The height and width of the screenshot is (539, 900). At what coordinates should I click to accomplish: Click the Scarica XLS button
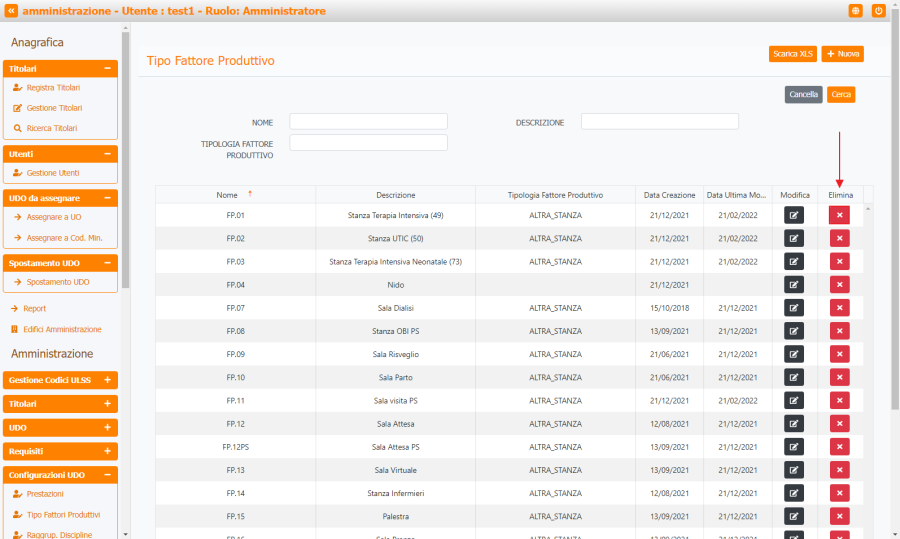pyautogui.click(x=793, y=54)
